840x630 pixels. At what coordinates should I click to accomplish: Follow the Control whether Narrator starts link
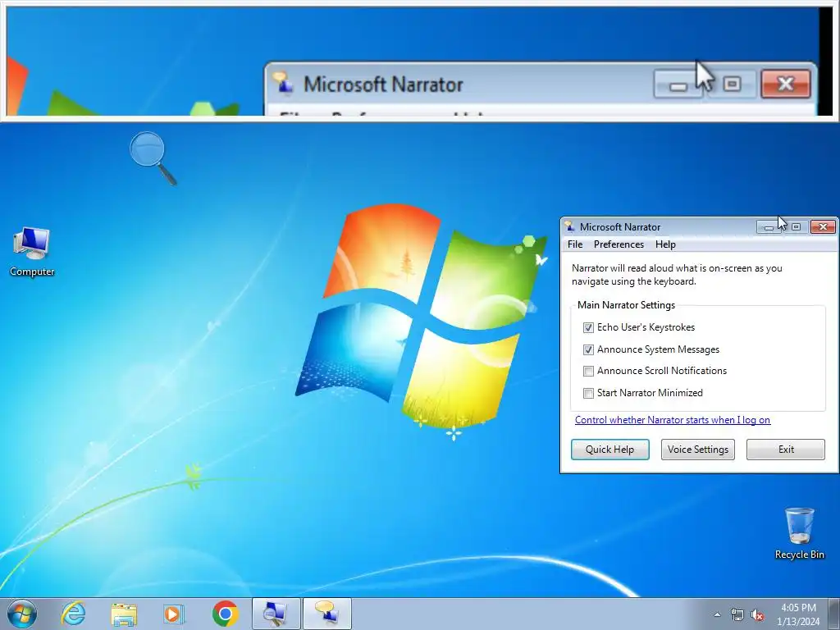click(673, 420)
